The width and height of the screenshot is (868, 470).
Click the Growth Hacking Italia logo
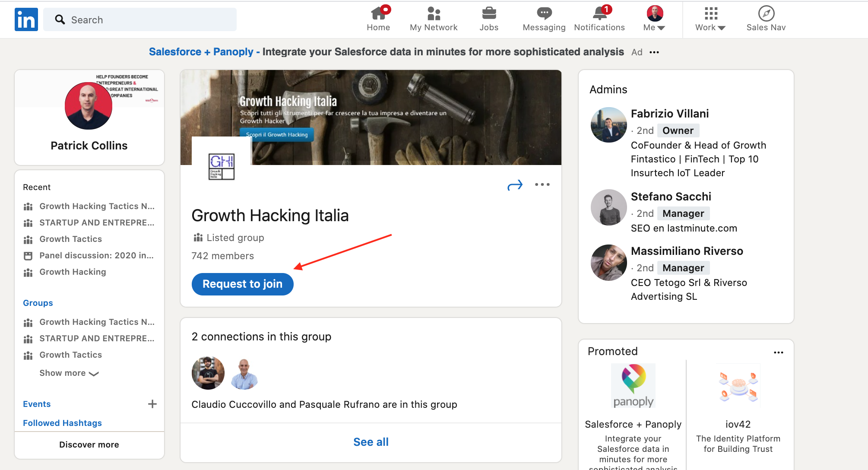coord(222,166)
